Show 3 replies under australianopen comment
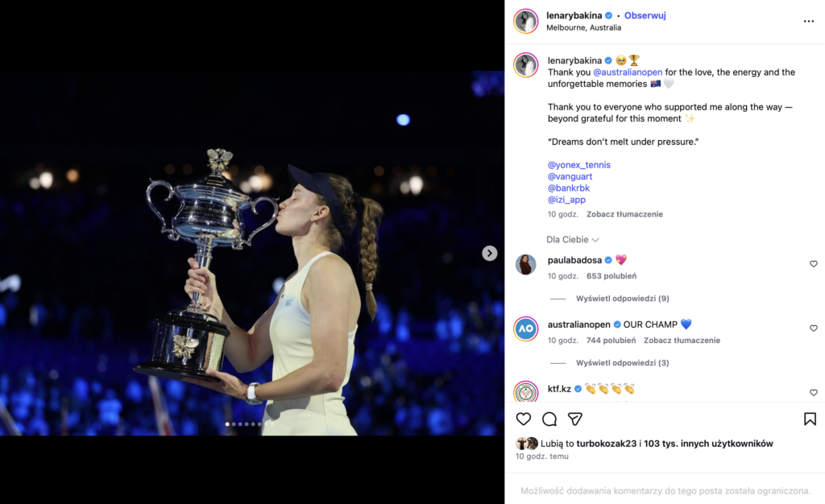This screenshot has height=504, width=825. (x=622, y=363)
